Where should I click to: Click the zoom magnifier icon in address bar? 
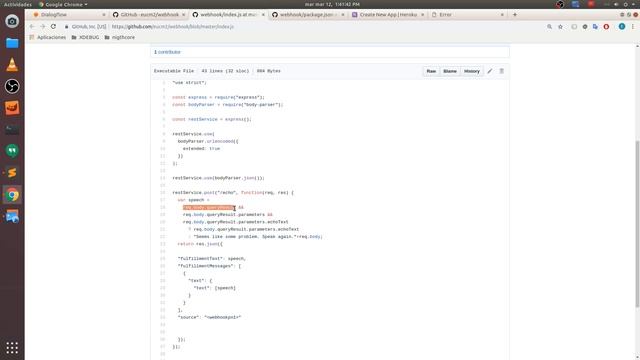[549, 27]
